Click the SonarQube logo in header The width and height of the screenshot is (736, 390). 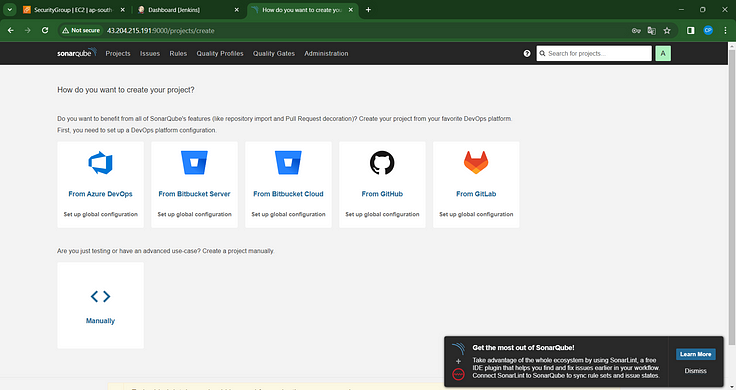pyautogui.click(x=77, y=53)
